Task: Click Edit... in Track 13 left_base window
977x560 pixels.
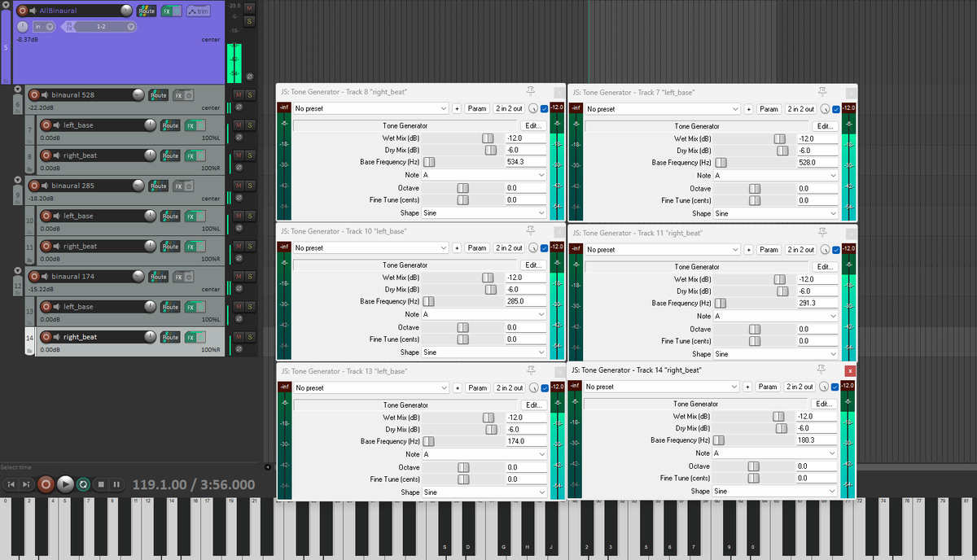Action: click(533, 405)
